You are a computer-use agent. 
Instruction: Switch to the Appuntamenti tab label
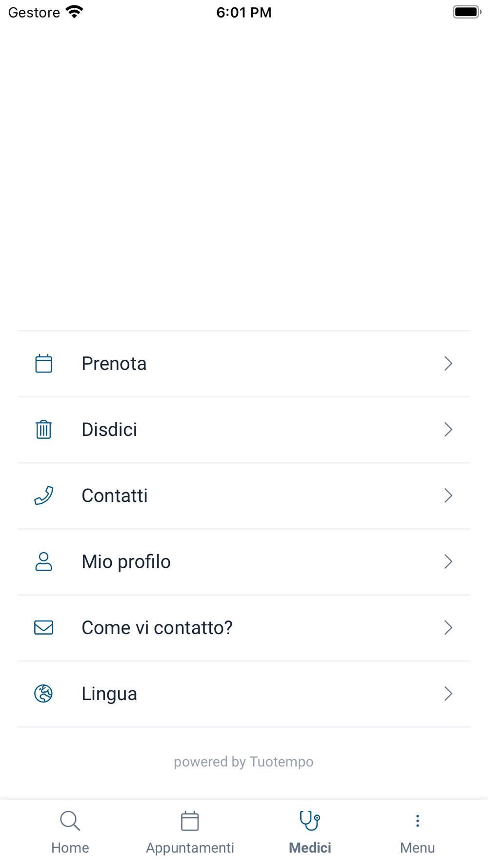pyautogui.click(x=190, y=848)
